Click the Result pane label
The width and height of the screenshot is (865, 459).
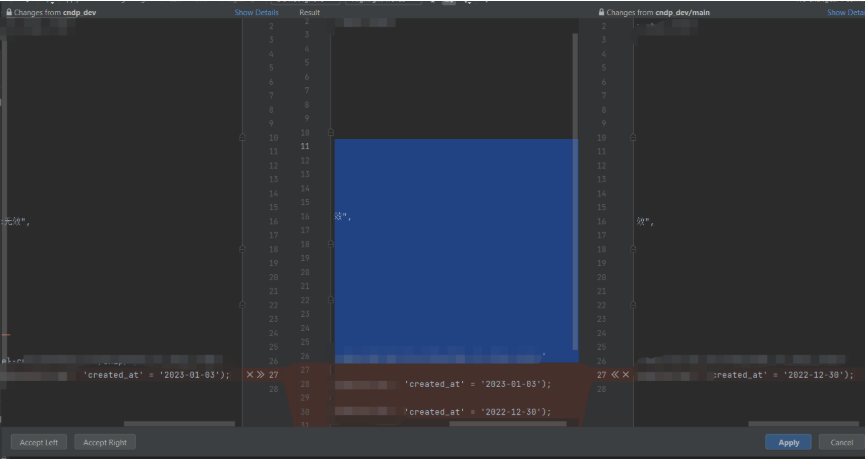(x=309, y=12)
